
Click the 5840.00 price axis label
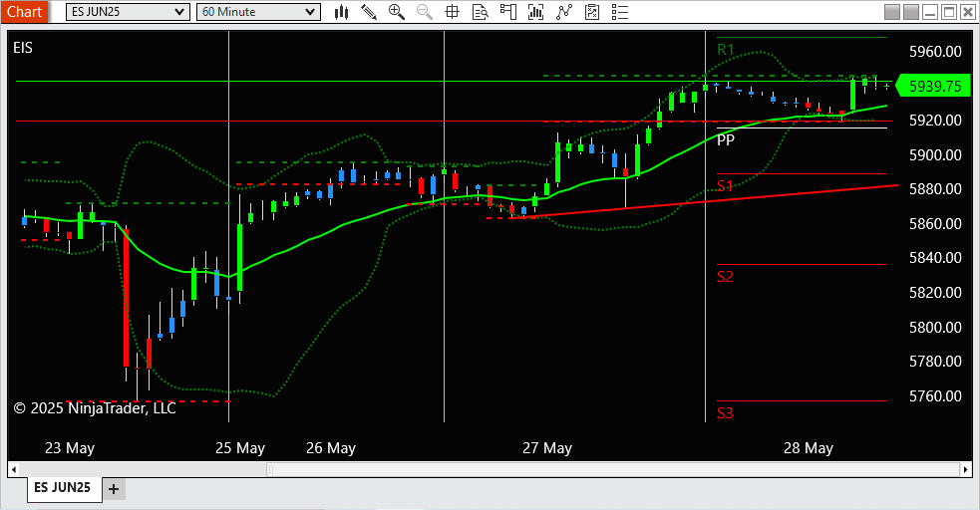tap(935, 258)
